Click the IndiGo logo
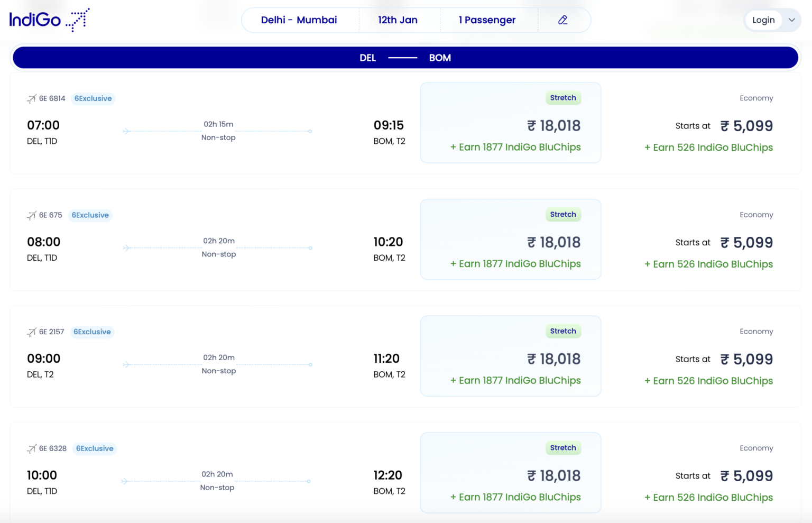The height and width of the screenshot is (523, 812). 49,20
